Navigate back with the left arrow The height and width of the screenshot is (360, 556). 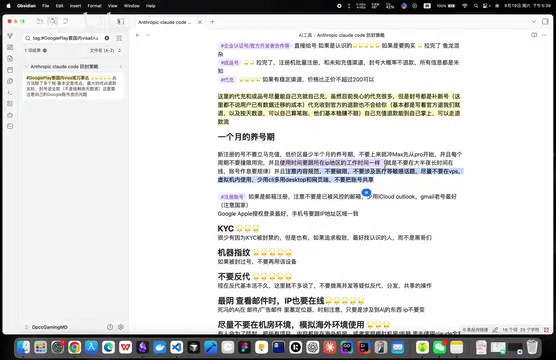pos(138,35)
